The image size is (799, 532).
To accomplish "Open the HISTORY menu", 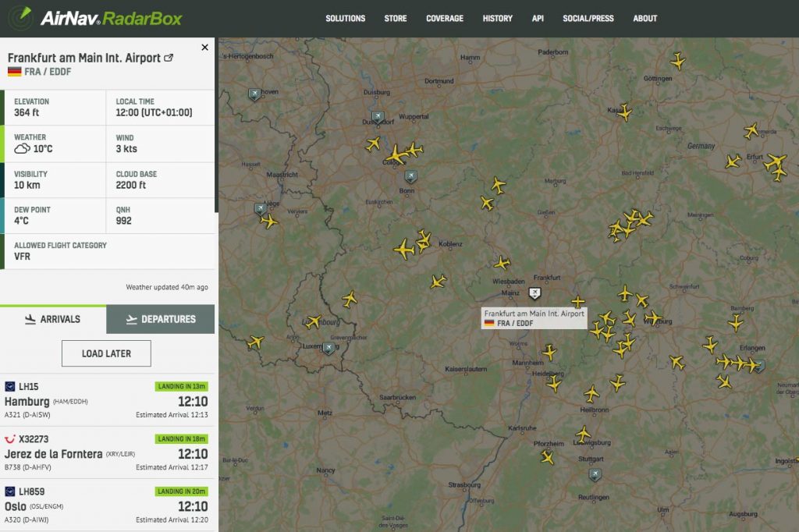I will click(x=497, y=18).
